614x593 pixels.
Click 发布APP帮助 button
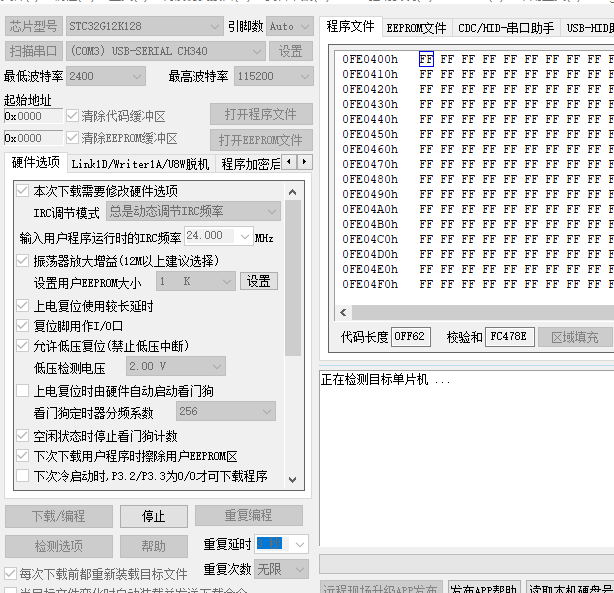(x=484, y=587)
